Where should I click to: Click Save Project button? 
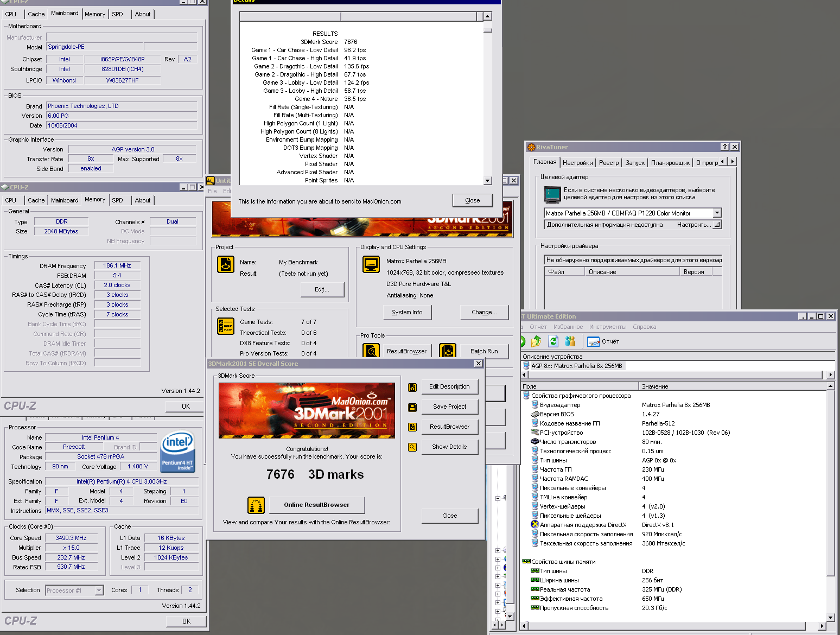coord(449,407)
